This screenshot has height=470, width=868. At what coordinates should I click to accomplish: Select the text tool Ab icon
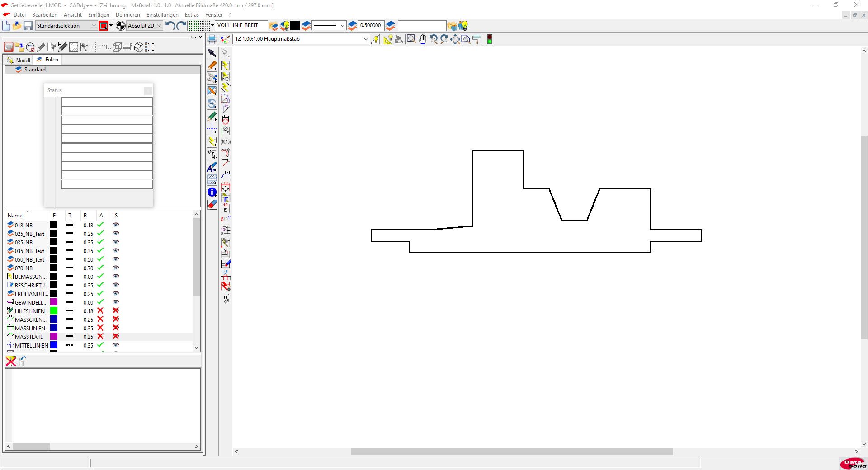tap(212, 168)
